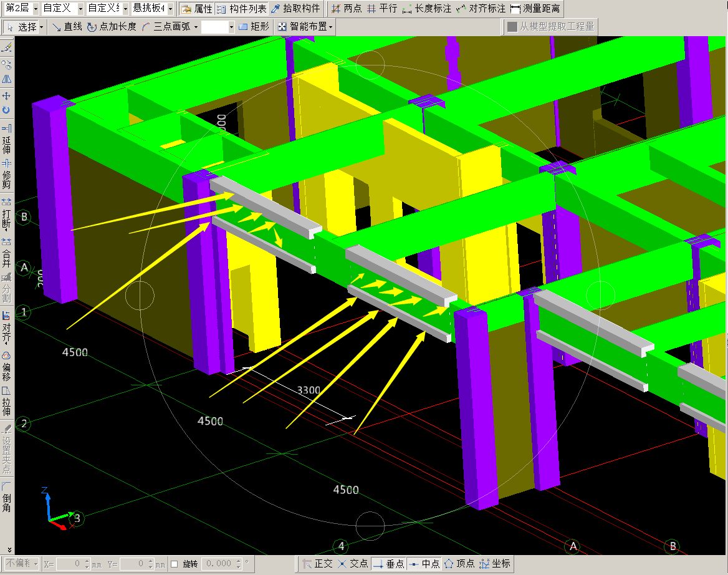728x575 pixels.
Task: Select the 直线 line drawing tool
Action: 67,27
